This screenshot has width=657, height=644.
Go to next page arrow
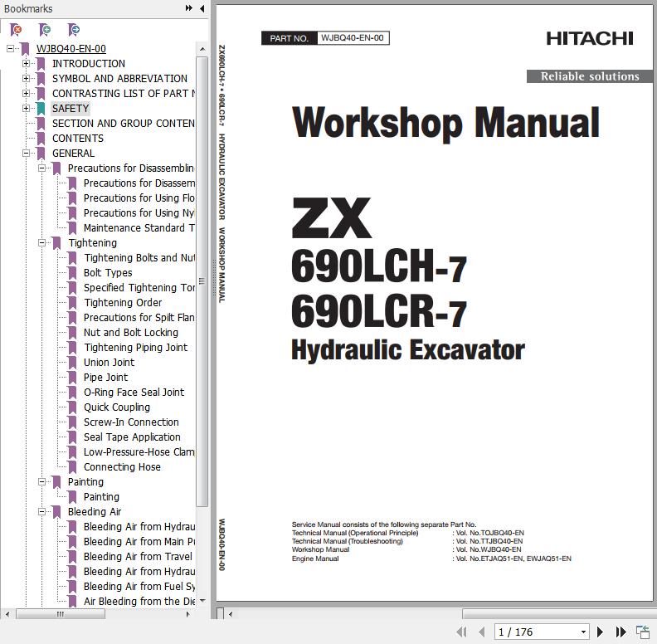[600, 632]
